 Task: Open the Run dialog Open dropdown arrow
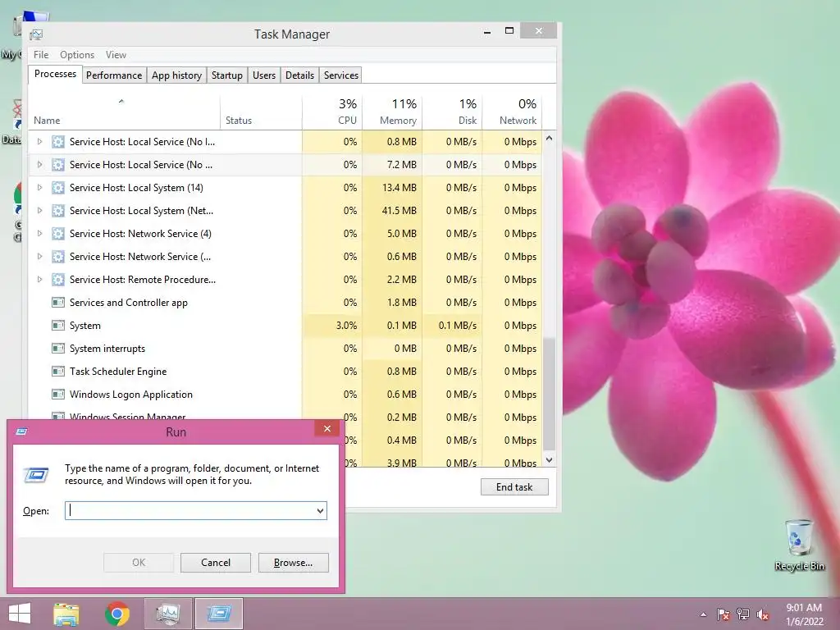click(x=320, y=511)
